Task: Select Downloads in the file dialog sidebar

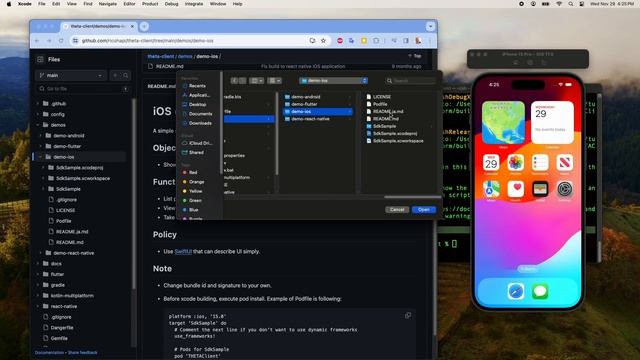Action: pos(197,123)
